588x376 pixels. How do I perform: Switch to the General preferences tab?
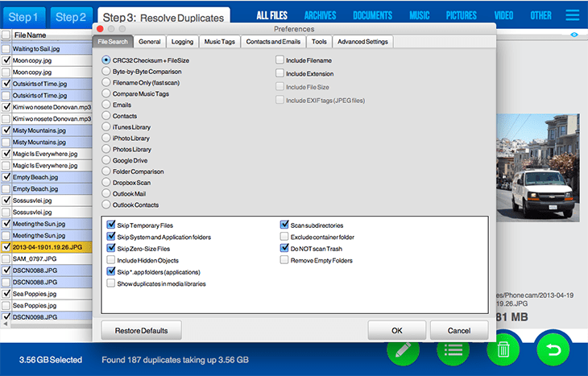point(150,42)
